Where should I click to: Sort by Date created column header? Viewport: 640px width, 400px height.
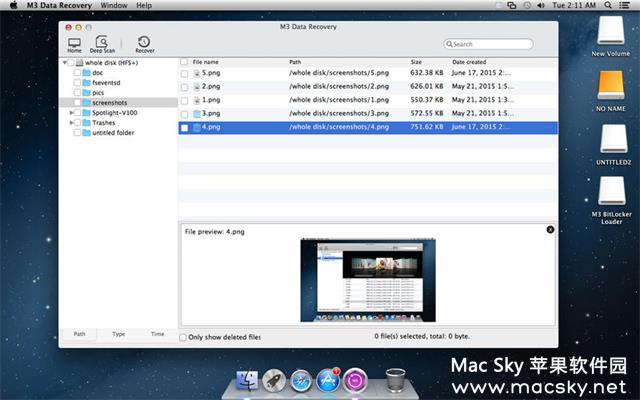click(x=469, y=62)
